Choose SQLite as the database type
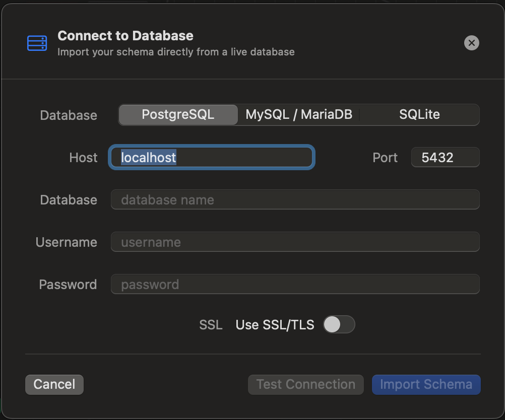The width and height of the screenshot is (505, 420). 419,114
